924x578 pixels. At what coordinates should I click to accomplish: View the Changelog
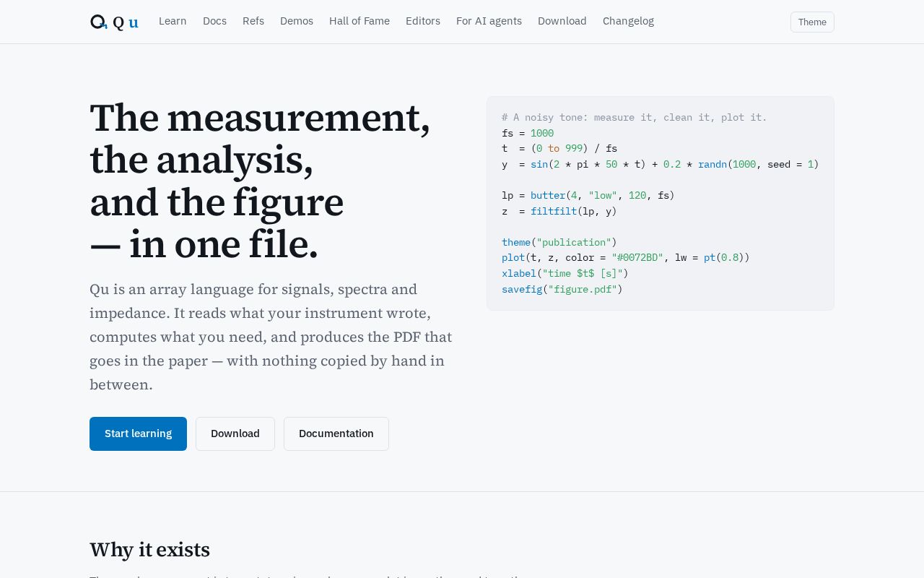click(x=628, y=21)
